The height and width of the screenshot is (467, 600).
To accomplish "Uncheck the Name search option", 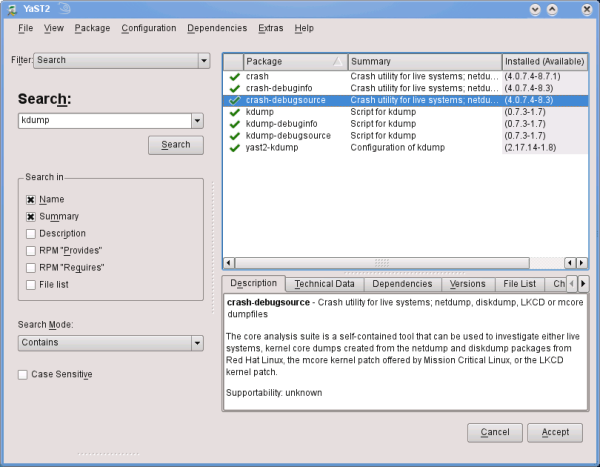I will click(x=31, y=199).
